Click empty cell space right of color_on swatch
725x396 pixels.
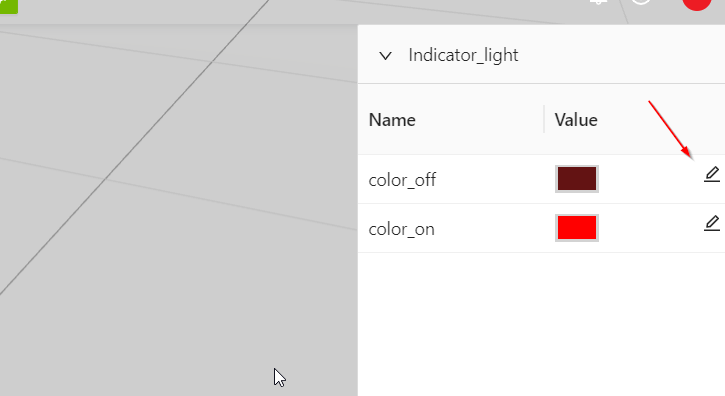point(650,228)
